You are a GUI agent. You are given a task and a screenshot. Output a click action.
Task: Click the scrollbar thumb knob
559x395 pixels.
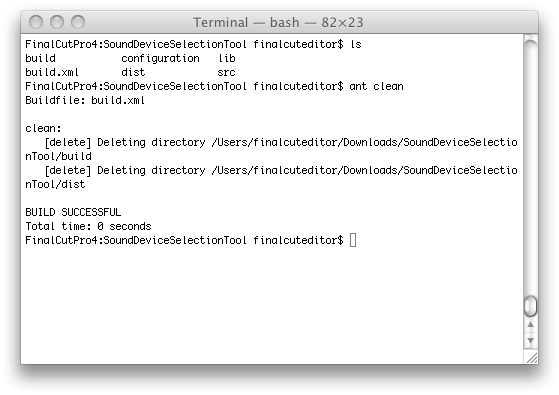(530, 306)
